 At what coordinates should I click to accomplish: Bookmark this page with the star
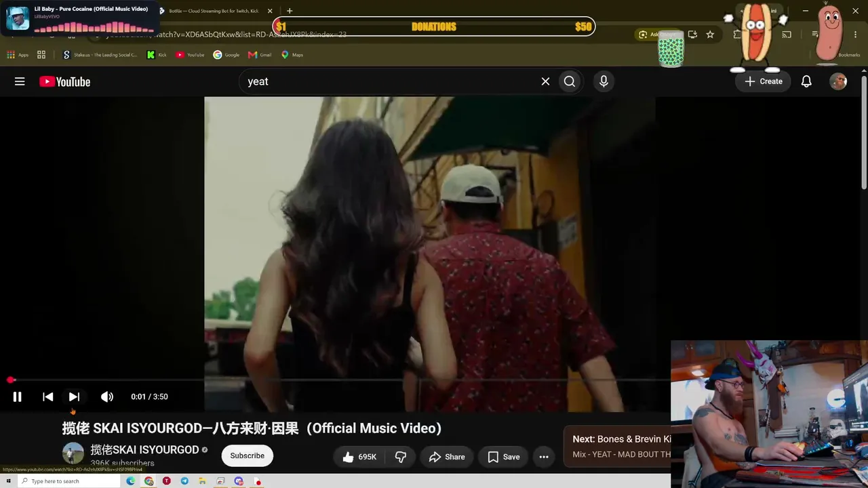(710, 35)
